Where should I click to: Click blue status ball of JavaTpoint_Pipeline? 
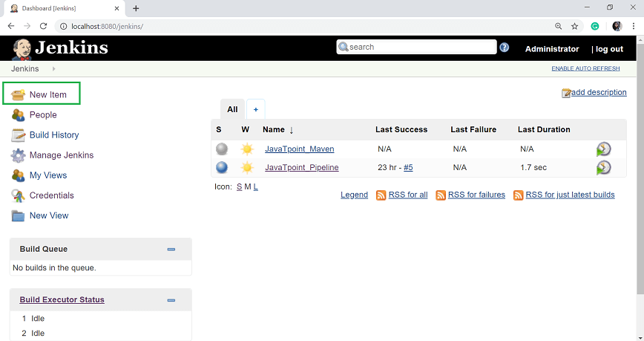click(222, 167)
